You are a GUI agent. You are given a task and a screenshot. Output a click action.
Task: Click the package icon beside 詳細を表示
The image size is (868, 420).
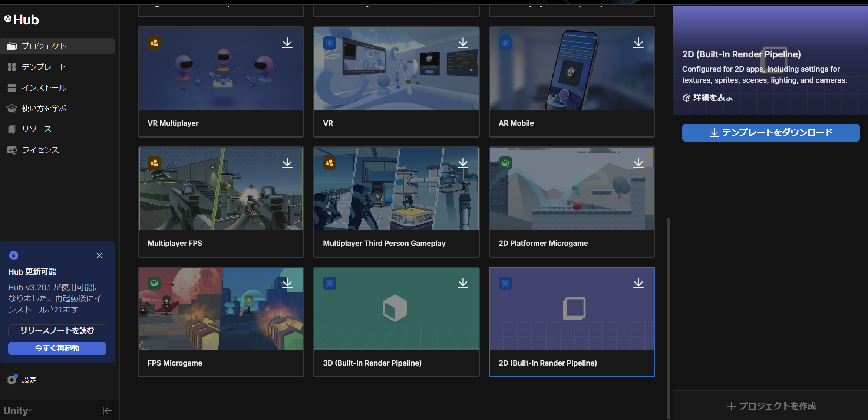click(x=686, y=97)
